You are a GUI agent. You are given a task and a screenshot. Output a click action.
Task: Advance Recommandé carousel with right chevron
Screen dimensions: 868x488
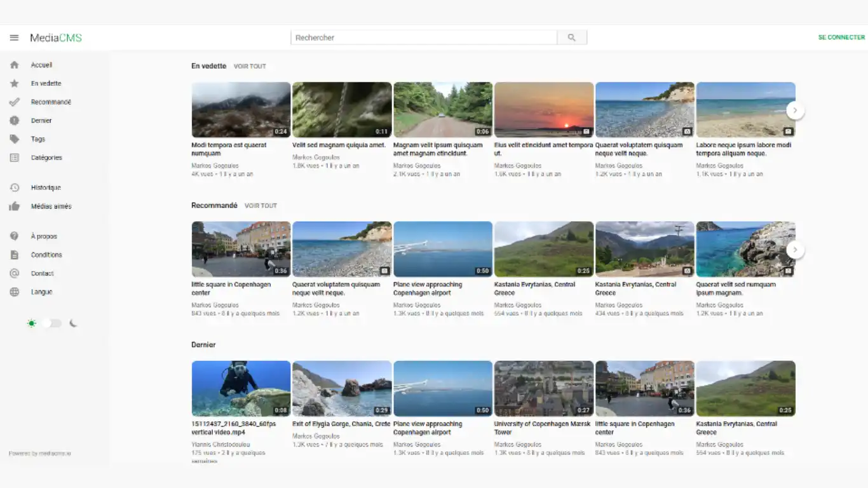tap(795, 250)
